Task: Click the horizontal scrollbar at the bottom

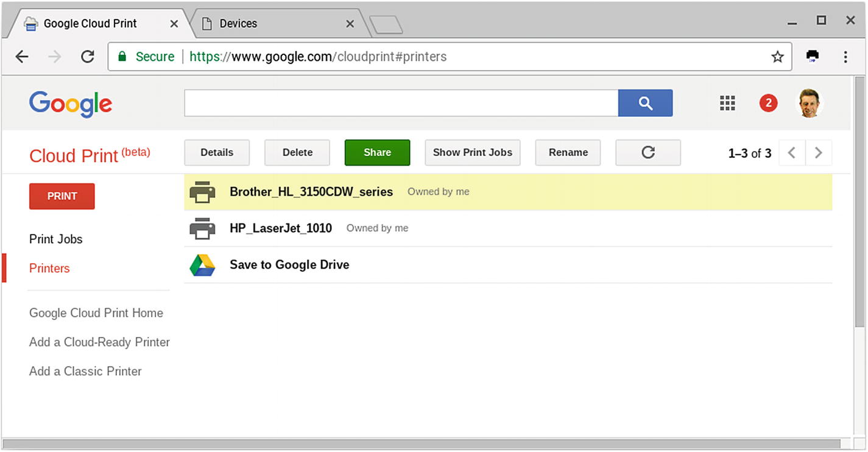Action: pyautogui.click(x=422, y=444)
